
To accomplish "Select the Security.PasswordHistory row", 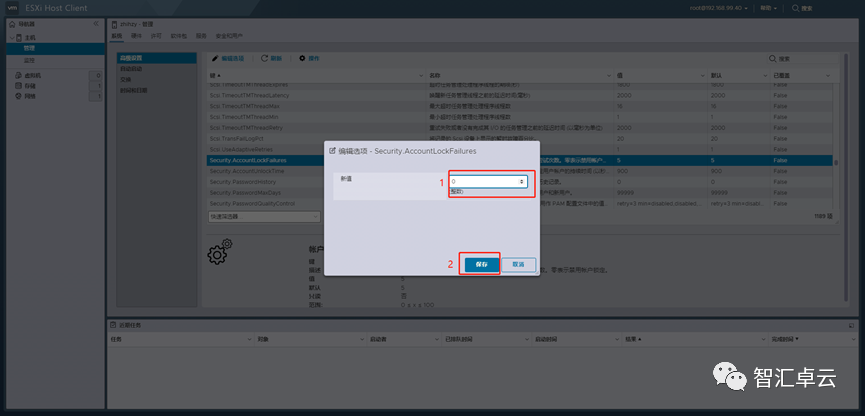I will pyautogui.click(x=520, y=182).
